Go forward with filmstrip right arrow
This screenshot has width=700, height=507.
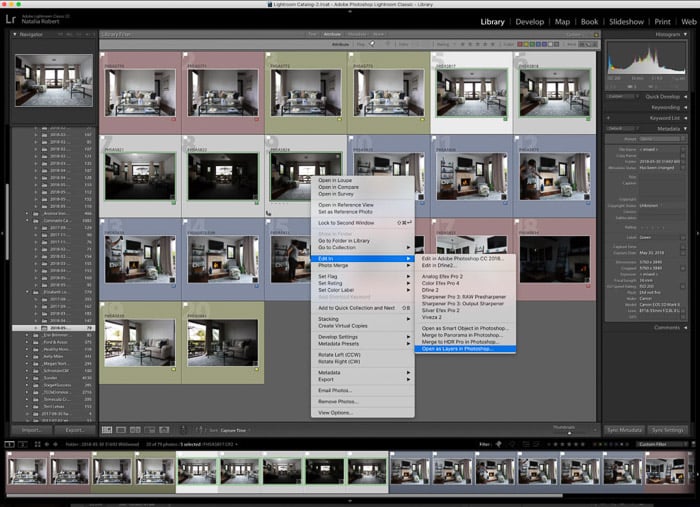[x=55, y=444]
